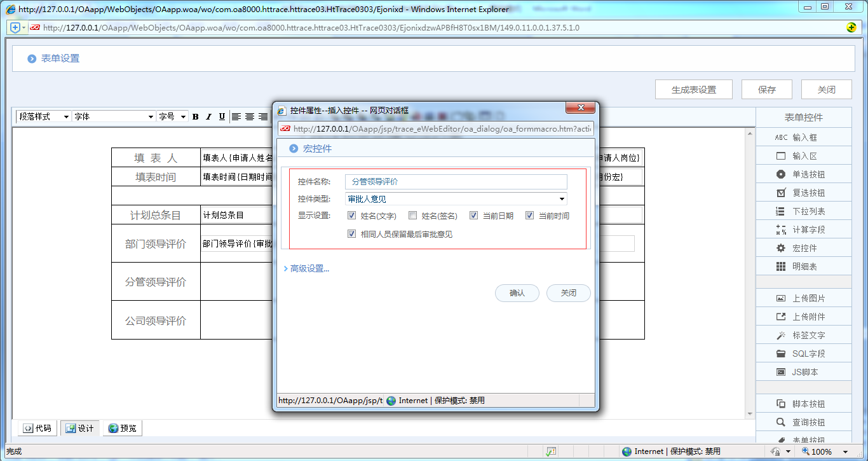Screen dimensions: 868x461
Task: Switch to the 预览 preview tab
Action: pos(122,428)
